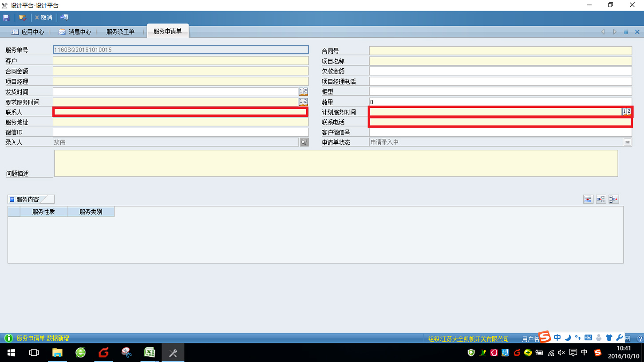
Task: Click into the 联系人 input field
Action: tap(180, 112)
